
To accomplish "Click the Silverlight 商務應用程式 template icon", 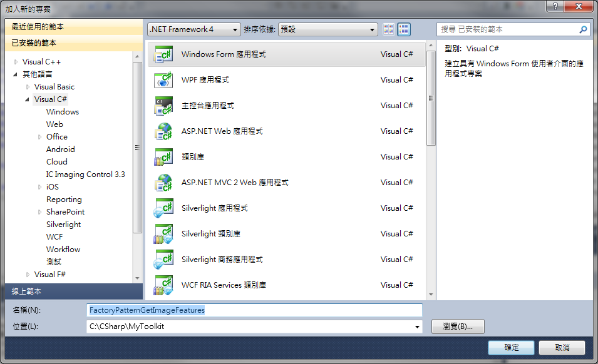I will click(163, 260).
